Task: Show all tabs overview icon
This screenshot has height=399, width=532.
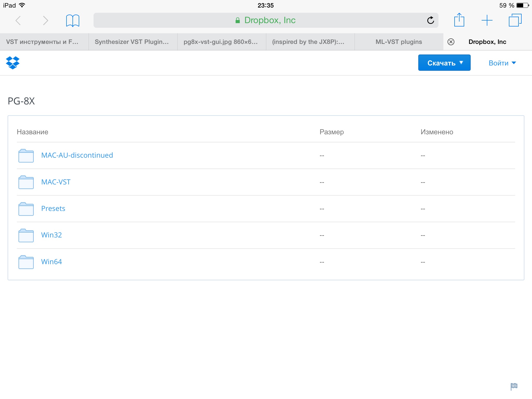Action: 515,20
